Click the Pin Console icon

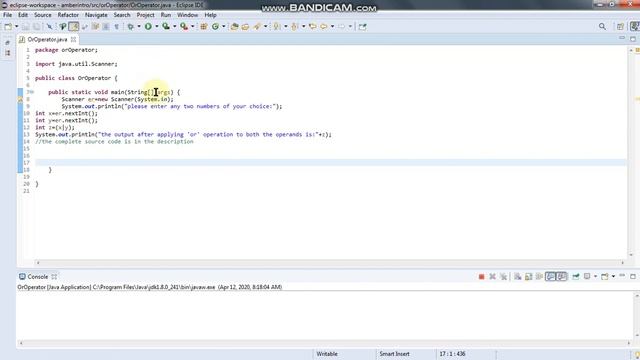click(x=576, y=277)
